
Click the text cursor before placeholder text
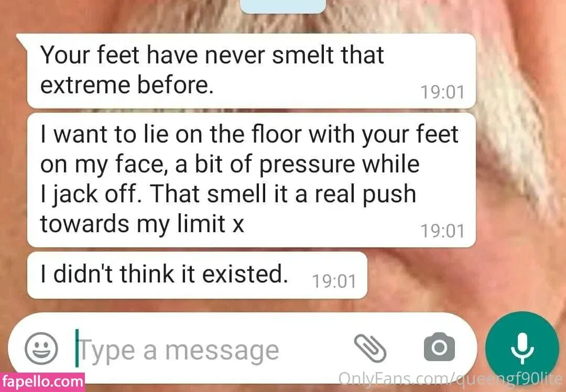[77, 348]
